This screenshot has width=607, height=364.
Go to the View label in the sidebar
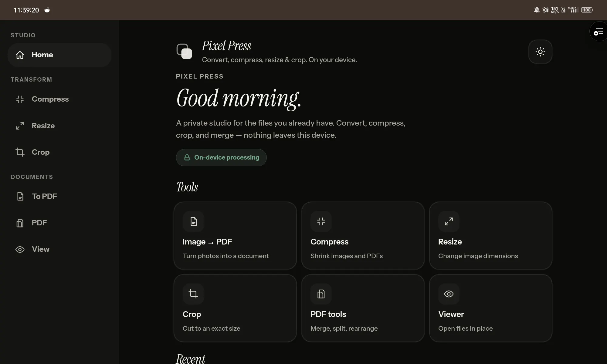pyautogui.click(x=41, y=249)
